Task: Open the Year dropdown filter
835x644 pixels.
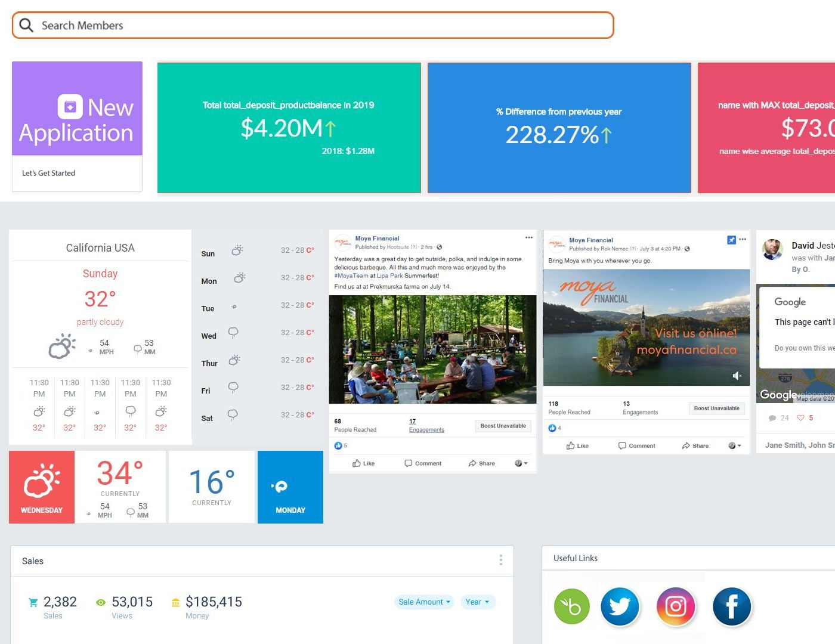Action: 477,602
